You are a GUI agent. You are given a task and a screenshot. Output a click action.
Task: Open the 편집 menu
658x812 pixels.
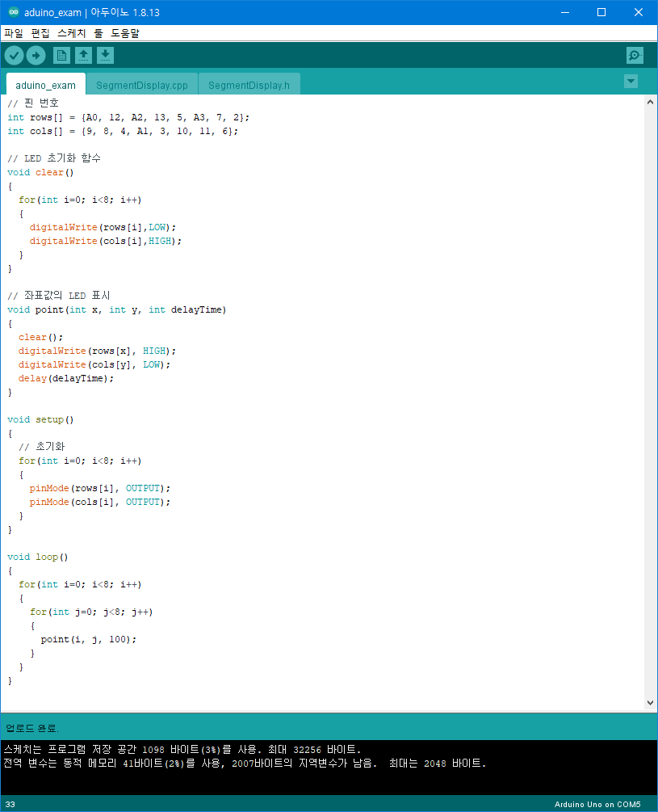[40, 33]
